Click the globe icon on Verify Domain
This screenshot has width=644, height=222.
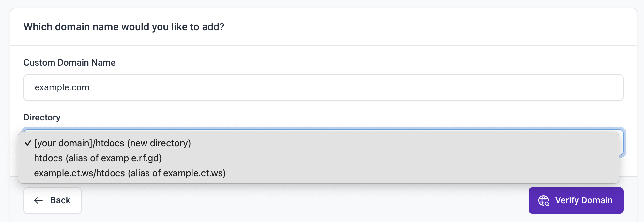point(544,200)
